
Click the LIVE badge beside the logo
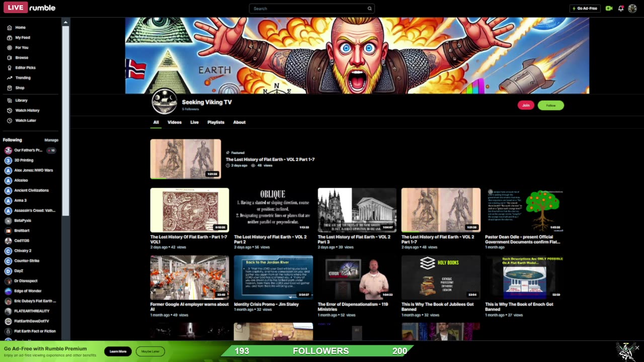point(16,8)
